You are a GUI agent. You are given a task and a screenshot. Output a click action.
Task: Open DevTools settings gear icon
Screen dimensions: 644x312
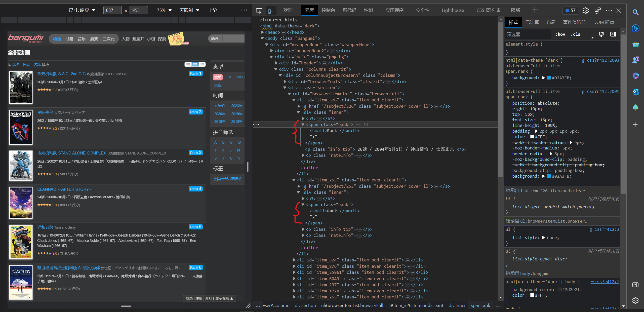point(585,10)
